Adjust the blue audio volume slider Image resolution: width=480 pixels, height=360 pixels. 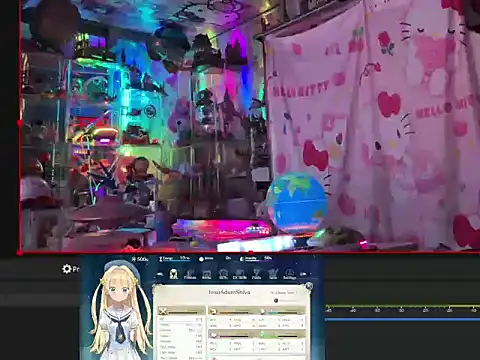coord(402,320)
